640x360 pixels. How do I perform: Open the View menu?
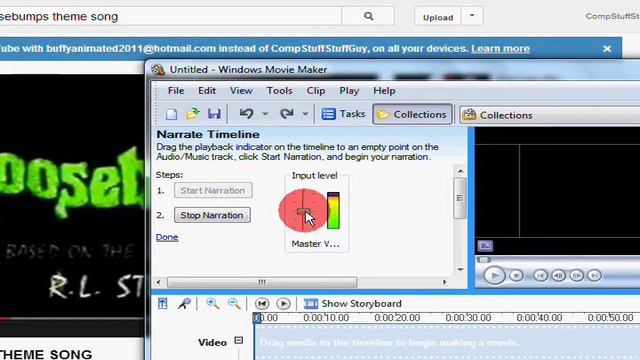click(241, 91)
